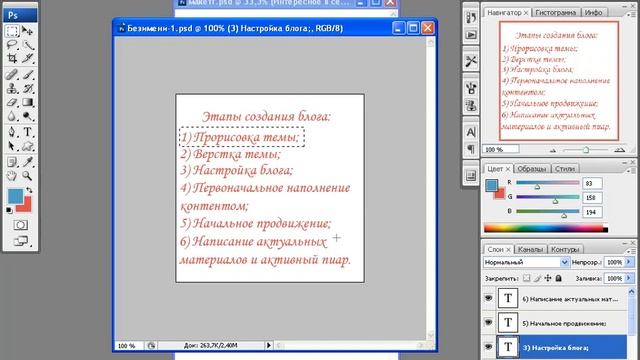Screen dimensions: 640x360
Task: Select the Healing Brush tool
Action: pos(12,74)
